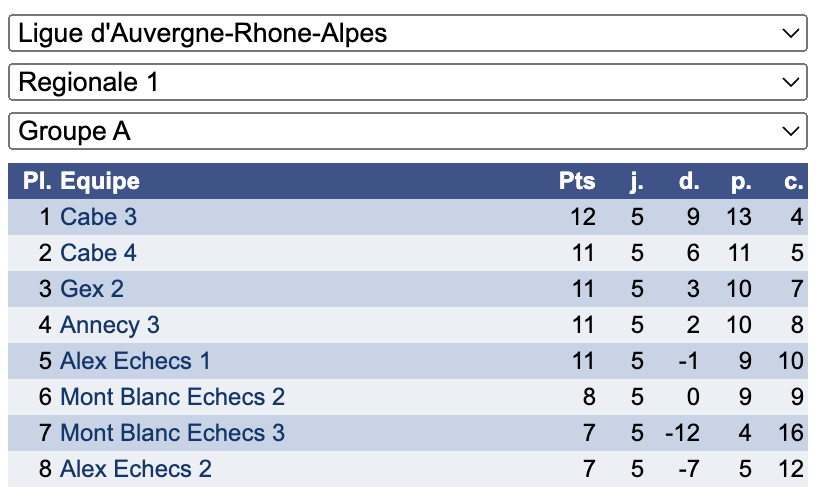Click the p. column header
Viewport: 824px width, 498px height.
[741, 182]
